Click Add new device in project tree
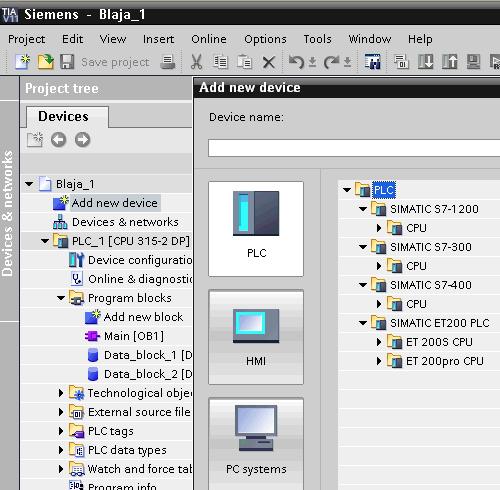 115,203
